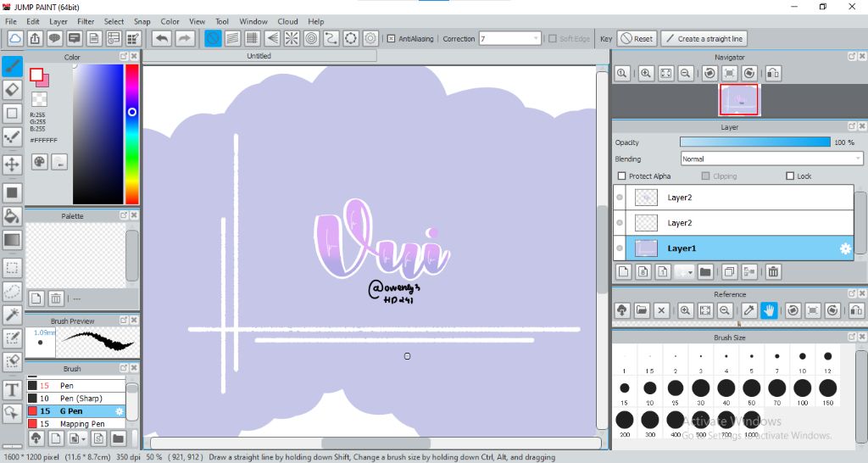The height and width of the screenshot is (463, 868).
Task: Select the Gradient tool
Action: pos(12,240)
